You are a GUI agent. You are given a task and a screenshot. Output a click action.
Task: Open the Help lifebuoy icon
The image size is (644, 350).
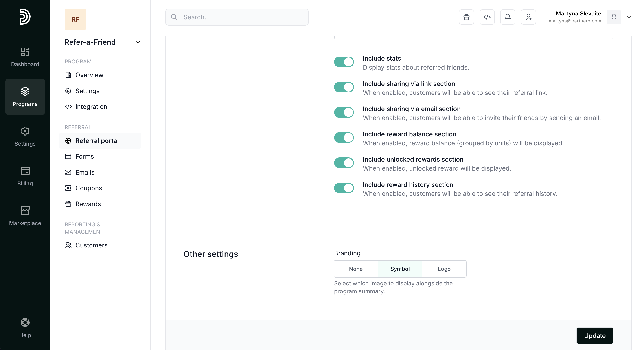pos(25,328)
